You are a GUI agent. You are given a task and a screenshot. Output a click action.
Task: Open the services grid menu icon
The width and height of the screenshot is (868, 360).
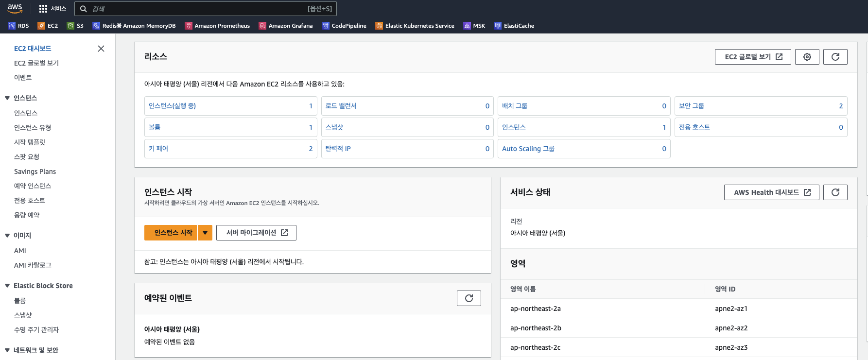[43, 9]
